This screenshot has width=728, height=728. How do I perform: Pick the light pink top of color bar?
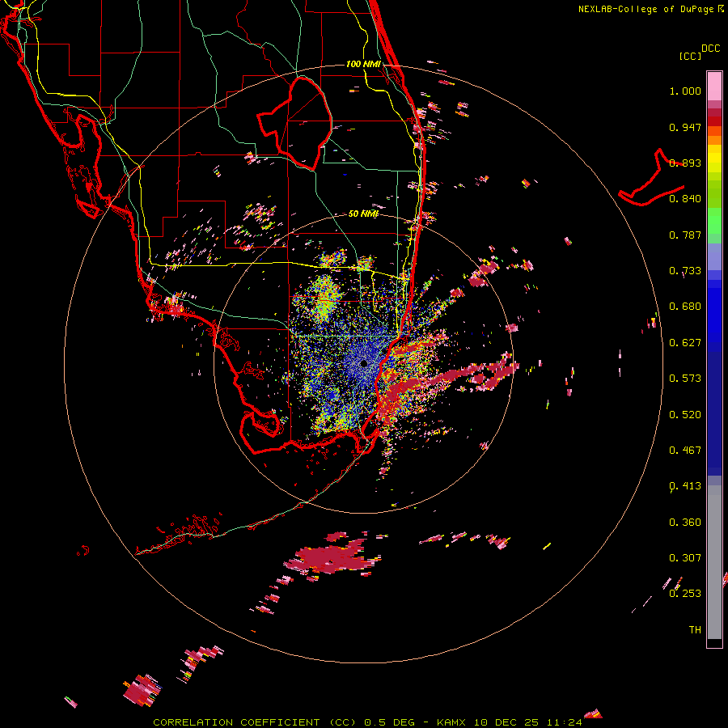714,87
